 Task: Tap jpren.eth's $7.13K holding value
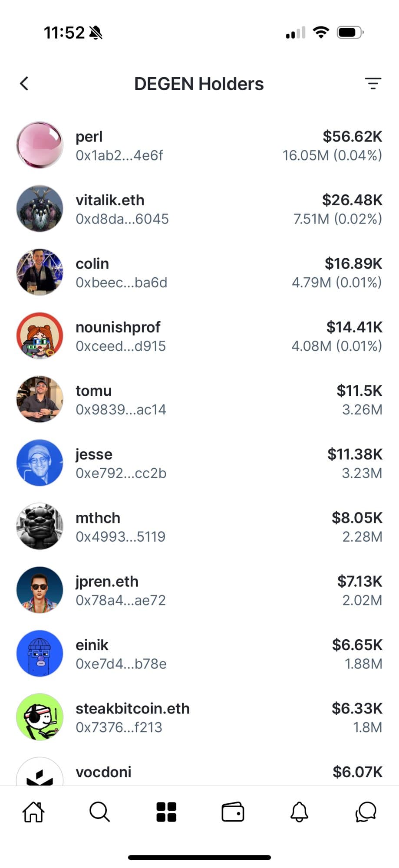tap(359, 581)
